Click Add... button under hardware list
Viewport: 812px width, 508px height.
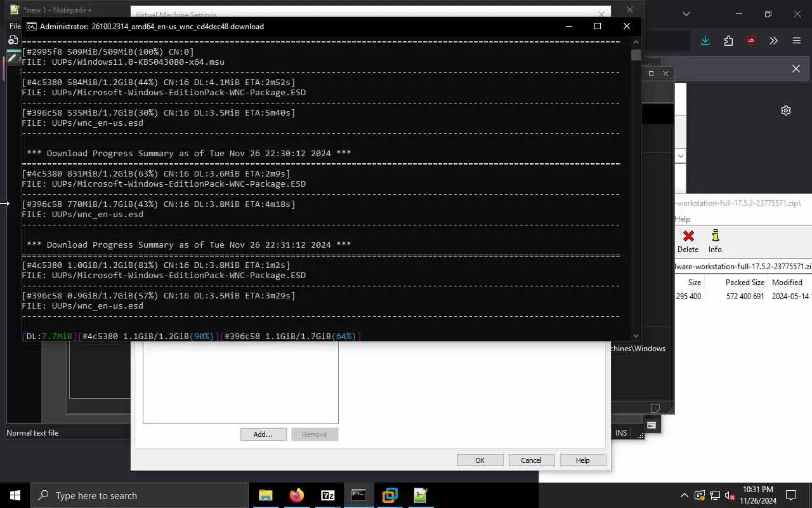coord(263,434)
